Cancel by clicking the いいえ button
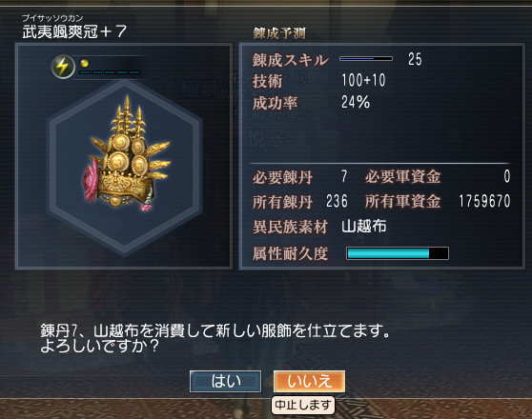The image size is (532, 419). (x=310, y=381)
